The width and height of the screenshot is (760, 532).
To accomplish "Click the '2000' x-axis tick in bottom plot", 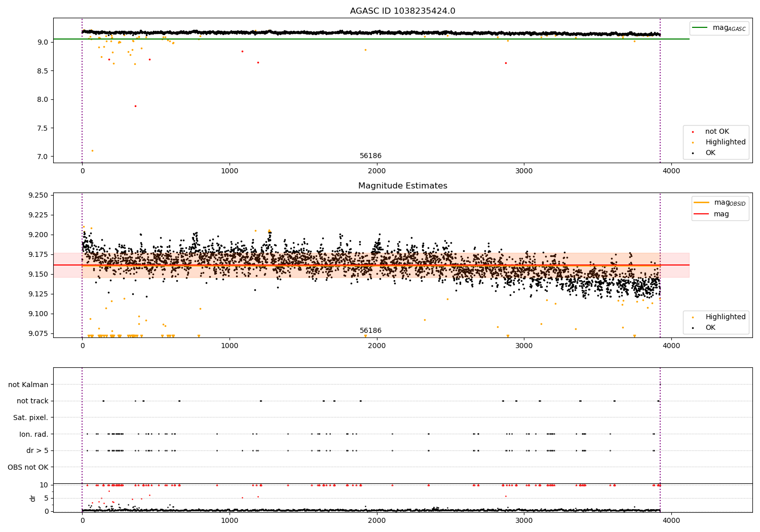I will point(377,521).
